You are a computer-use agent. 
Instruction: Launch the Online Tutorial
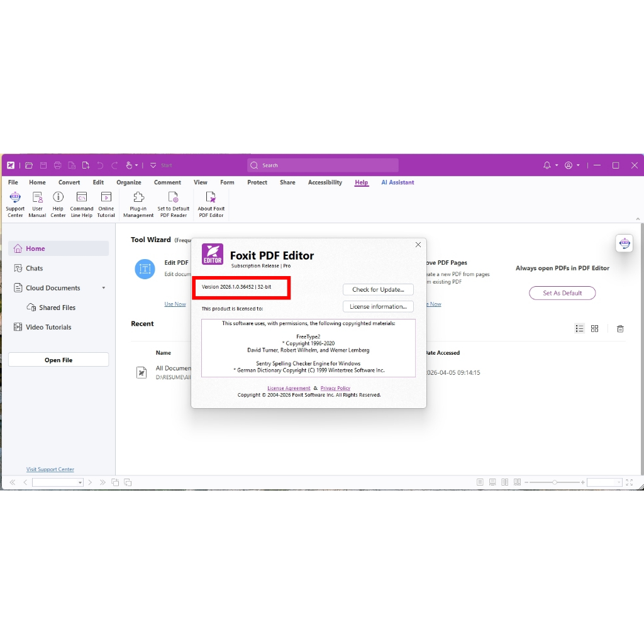(106, 204)
